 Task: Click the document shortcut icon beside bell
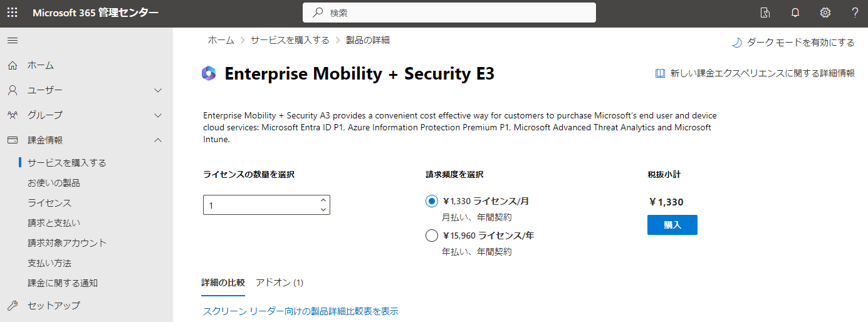coord(765,13)
